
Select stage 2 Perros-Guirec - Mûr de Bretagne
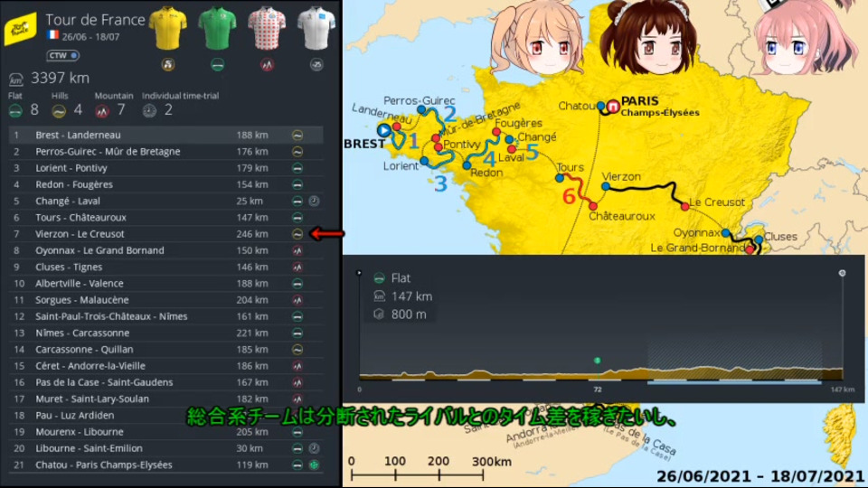[x=166, y=152]
